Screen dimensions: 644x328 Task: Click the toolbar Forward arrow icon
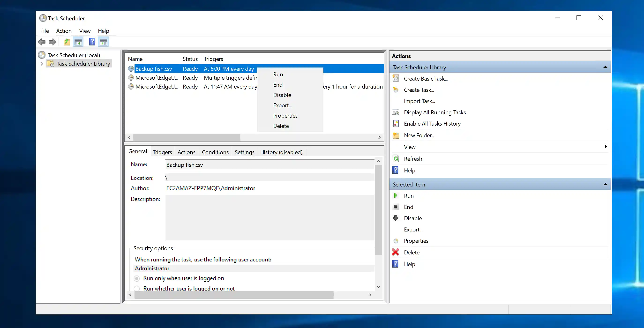click(x=52, y=42)
